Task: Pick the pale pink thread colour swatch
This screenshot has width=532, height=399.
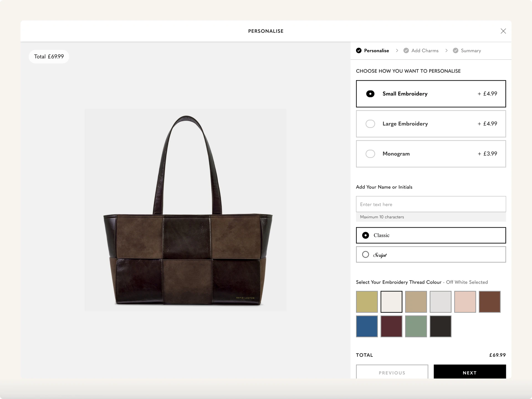Action: point(465,302)
